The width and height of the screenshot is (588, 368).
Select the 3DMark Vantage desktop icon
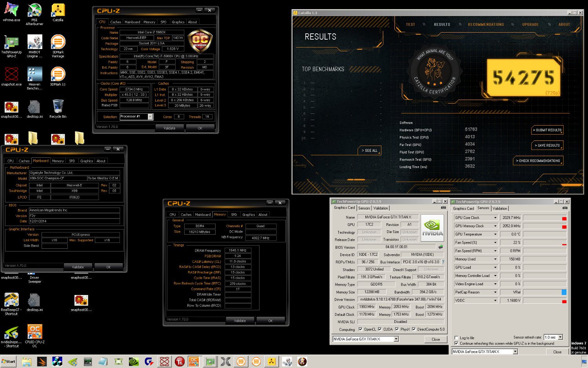click(58, 46)
